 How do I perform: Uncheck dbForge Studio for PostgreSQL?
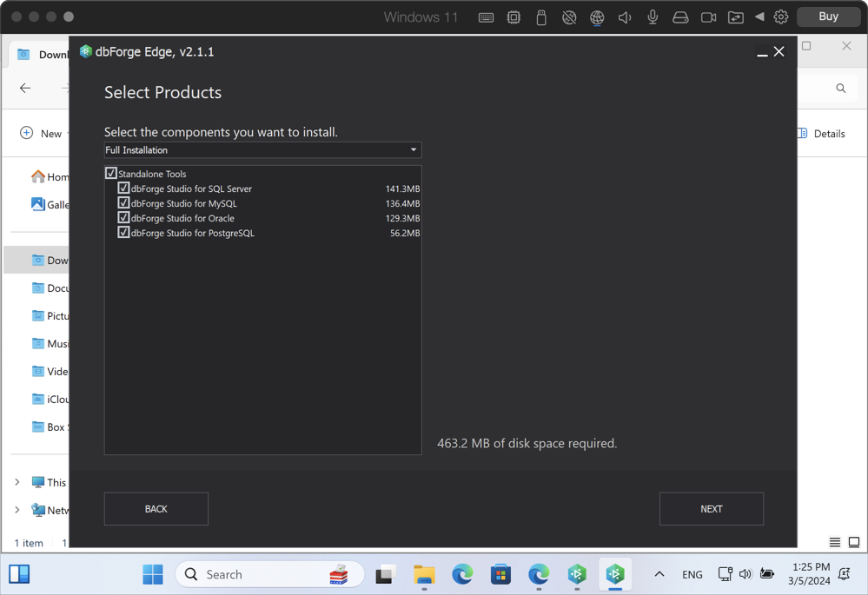pos(123,233)
